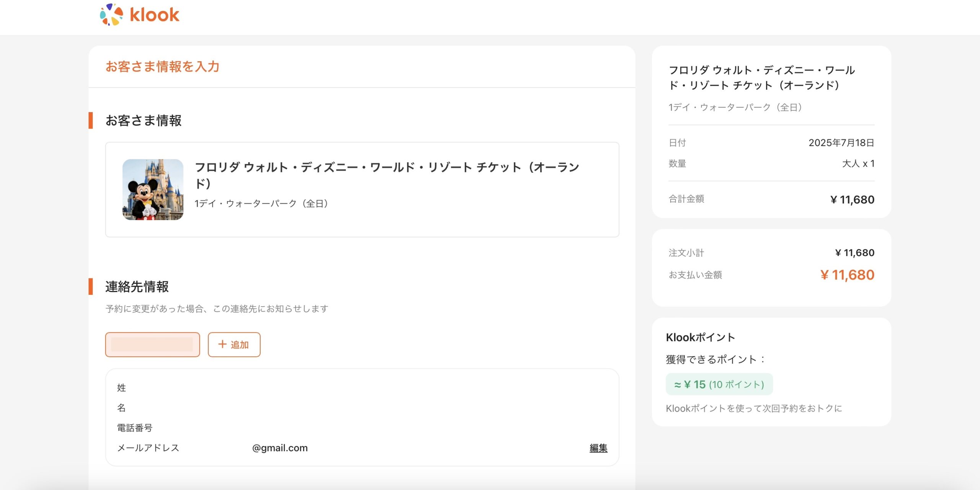
Task: Click the メールアドレス label
Action: [x=148, y=448]
